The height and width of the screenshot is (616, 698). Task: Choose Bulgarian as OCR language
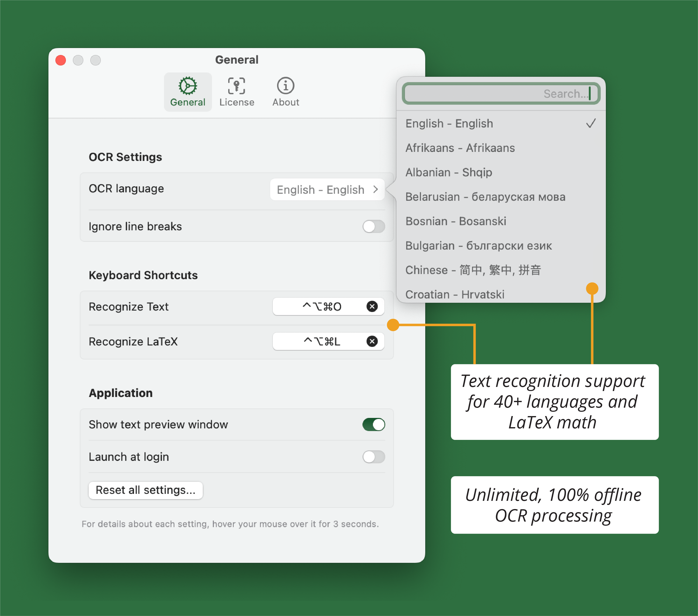[x=478, y=245]
